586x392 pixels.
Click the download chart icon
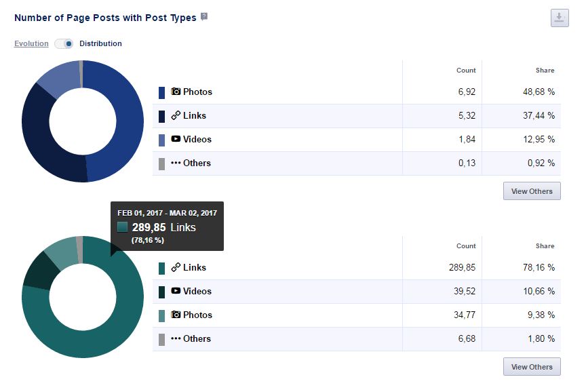[x=560, y=18]
